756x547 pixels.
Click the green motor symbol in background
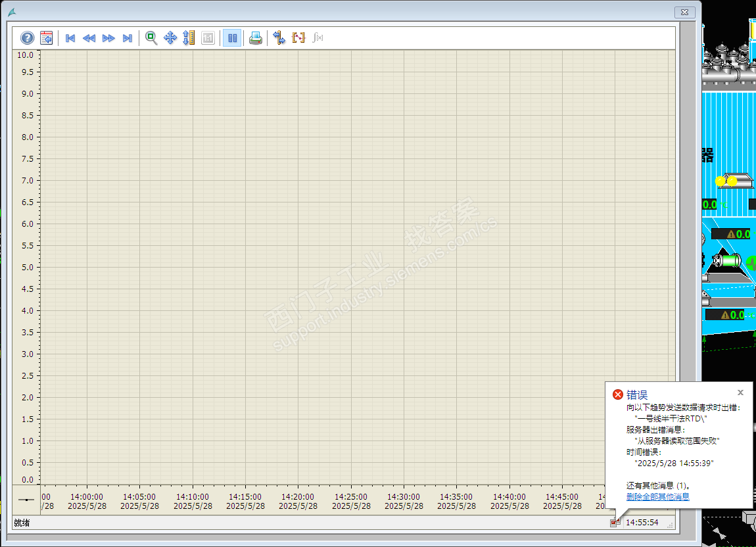tap(727, 261)
